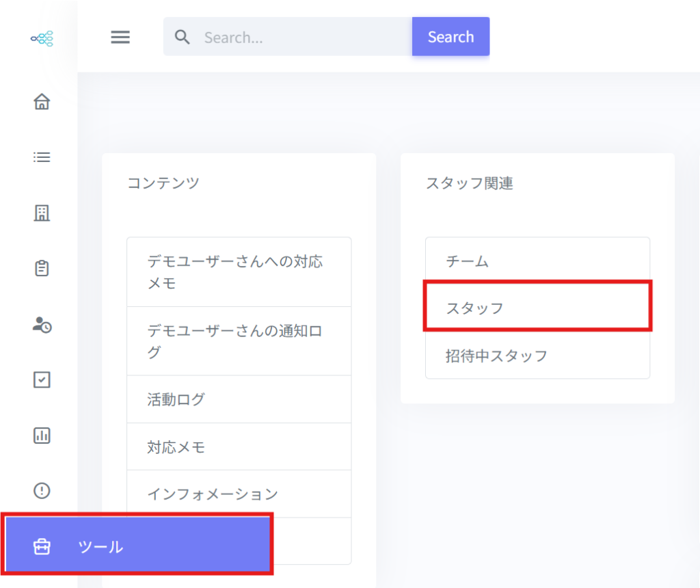Focus the Search text field
Image resolution: width=700 pixels, height=588 pixels.
pos(301,37)
